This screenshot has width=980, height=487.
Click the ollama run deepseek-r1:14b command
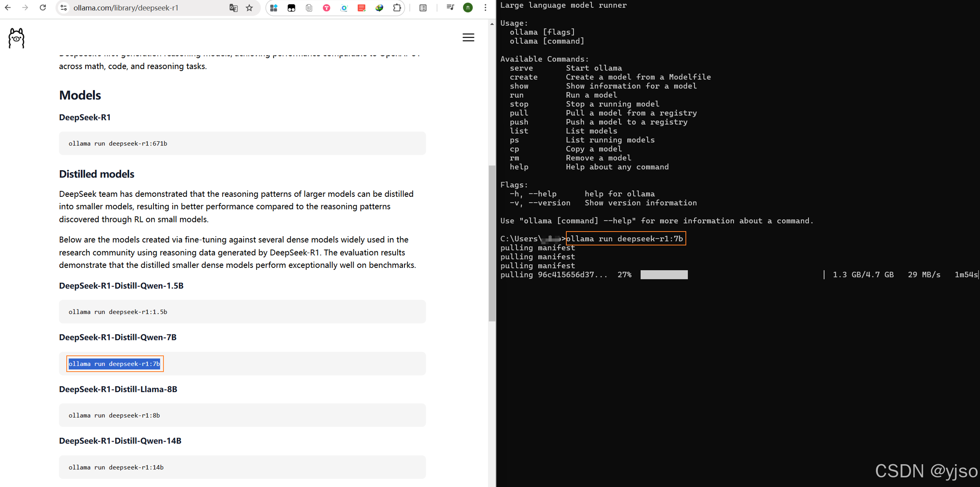[116, 467]
